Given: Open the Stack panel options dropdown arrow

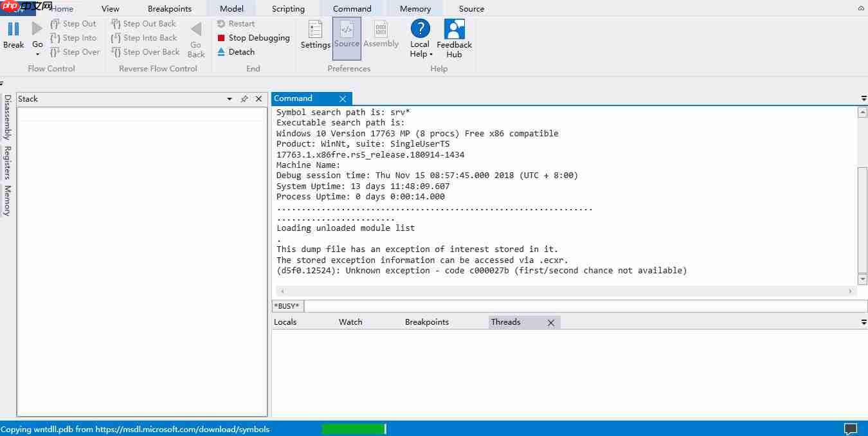Looking at the screenshot, I should [x=229, y=99].
